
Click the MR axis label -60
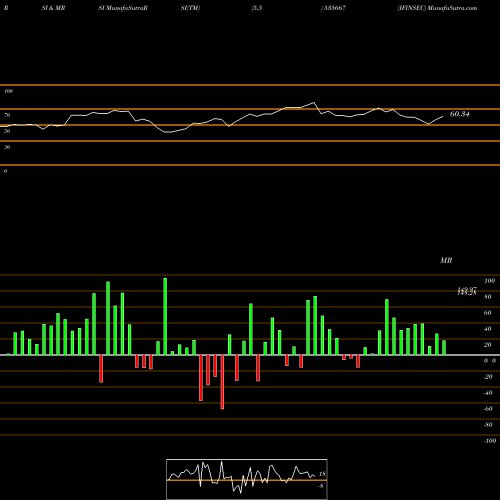click(488, 409)
